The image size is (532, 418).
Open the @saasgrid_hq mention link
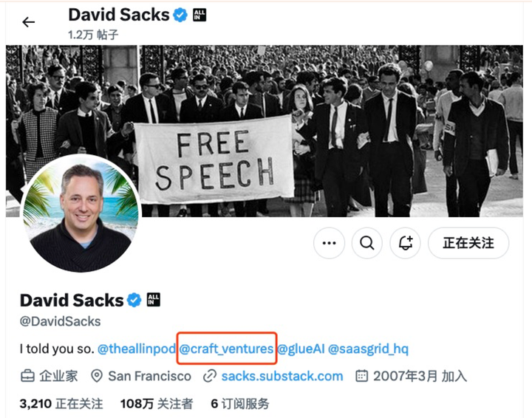[x=368, y=349]
